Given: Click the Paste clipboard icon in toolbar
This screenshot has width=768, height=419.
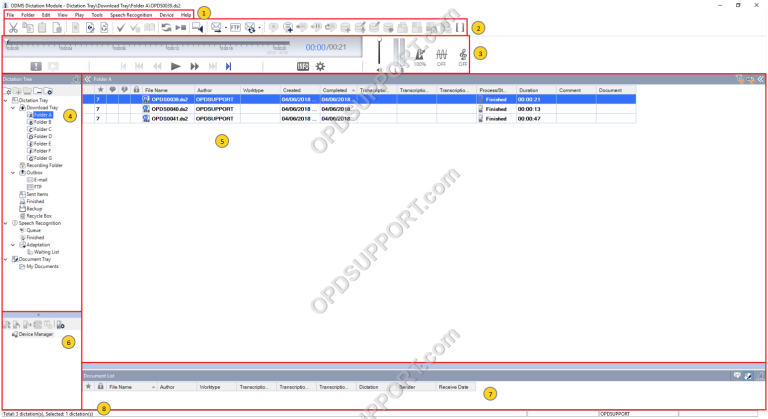Looking at the screenshot, I should coord(42,28).
